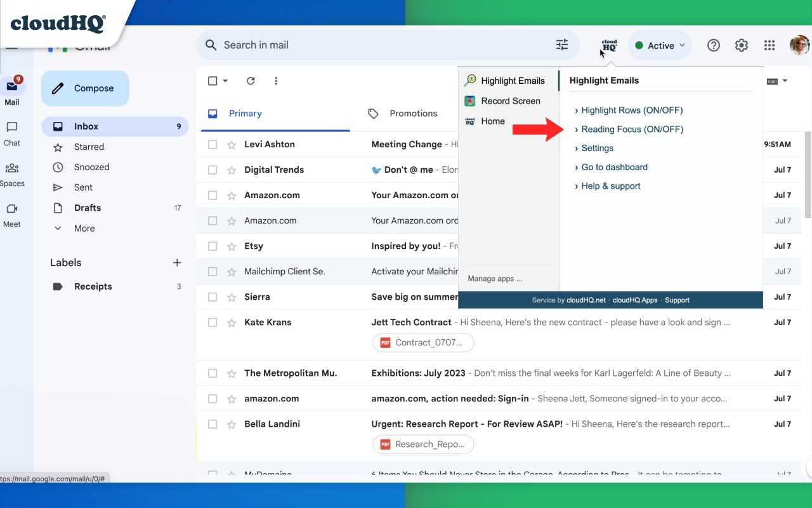Go to the Starred folder
Viewport: 812px width, 508px height.
115,147
